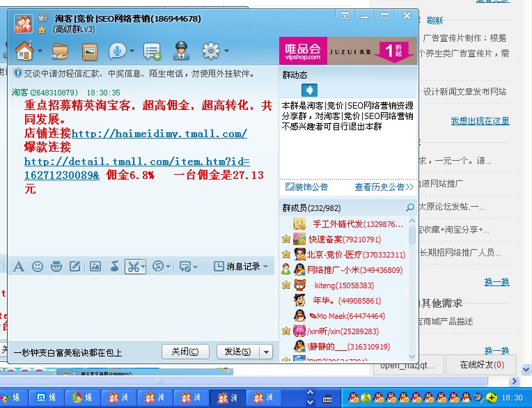The image size is (532, 408).
Task: Open the group photo album icon
Action: pyautogui.click(x=89, y=51)
